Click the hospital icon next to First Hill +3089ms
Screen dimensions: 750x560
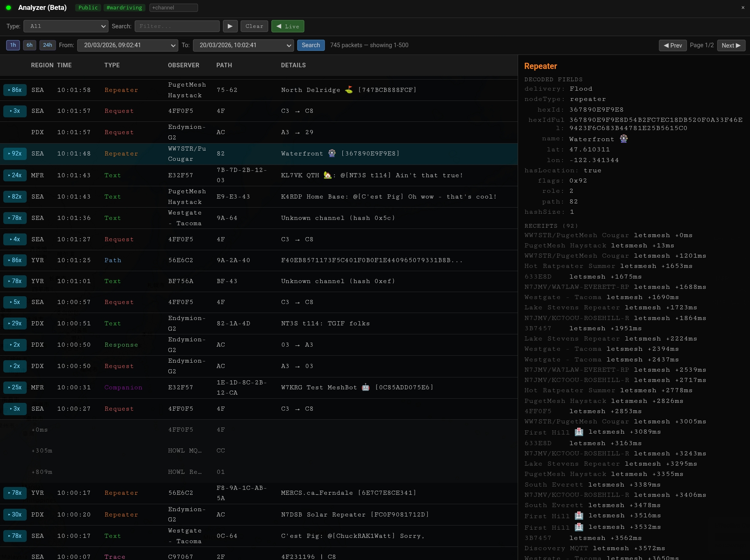tap(579, 432)
